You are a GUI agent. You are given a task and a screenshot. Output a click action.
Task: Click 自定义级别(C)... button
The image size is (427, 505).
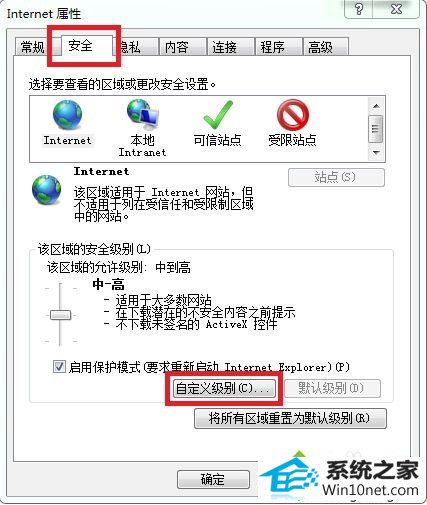(224, 388)
